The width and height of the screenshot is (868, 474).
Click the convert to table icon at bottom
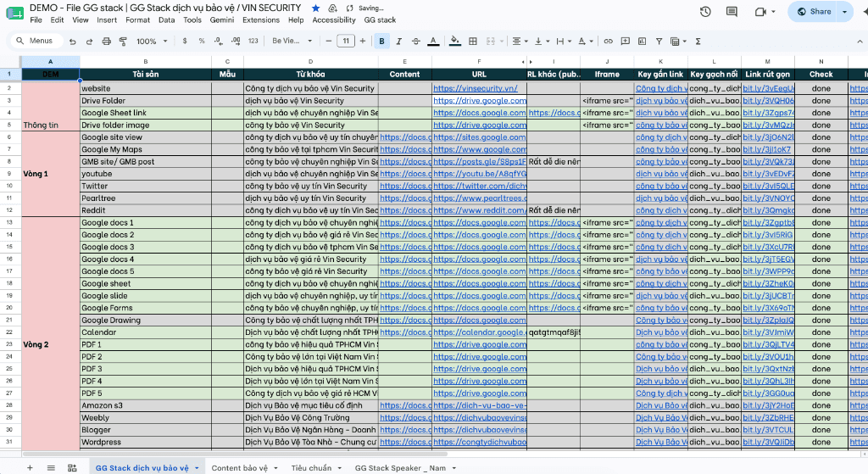click(72, 468)
